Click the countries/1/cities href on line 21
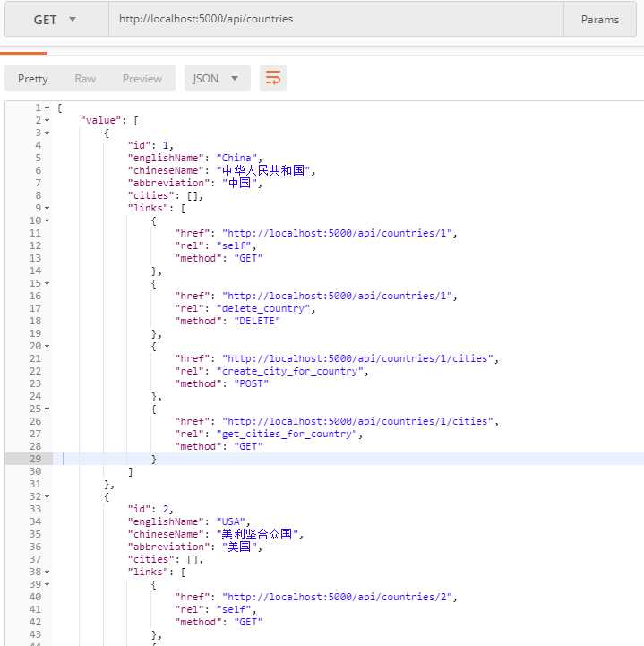644x646 pixels. tap(357, 359)
